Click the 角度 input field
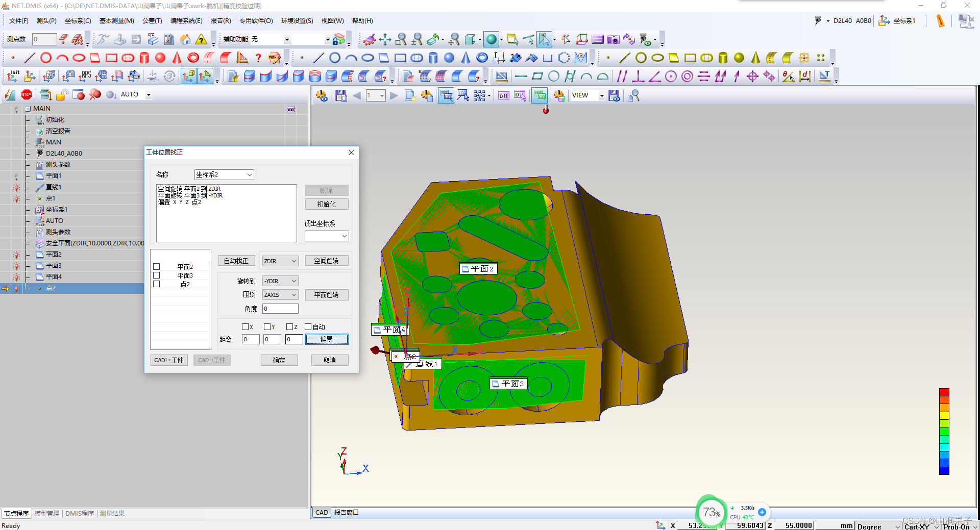 pyautogui.click(x=280, y=309)
